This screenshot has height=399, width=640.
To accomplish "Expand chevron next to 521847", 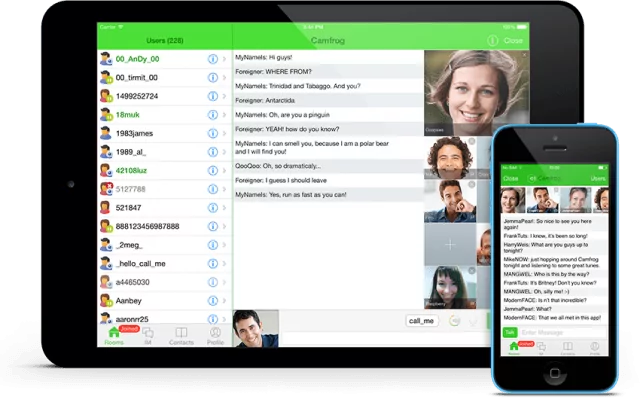I will [x=224, y=208].
